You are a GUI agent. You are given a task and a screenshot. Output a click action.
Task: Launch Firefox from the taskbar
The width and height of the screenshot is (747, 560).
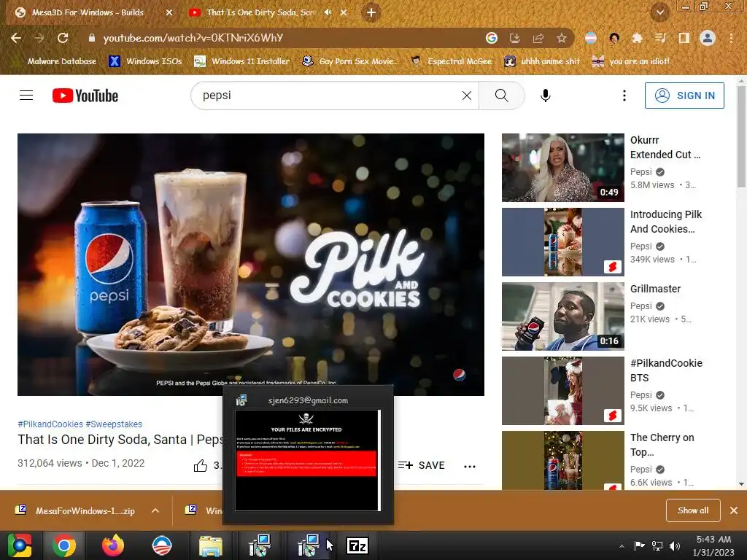113,545
